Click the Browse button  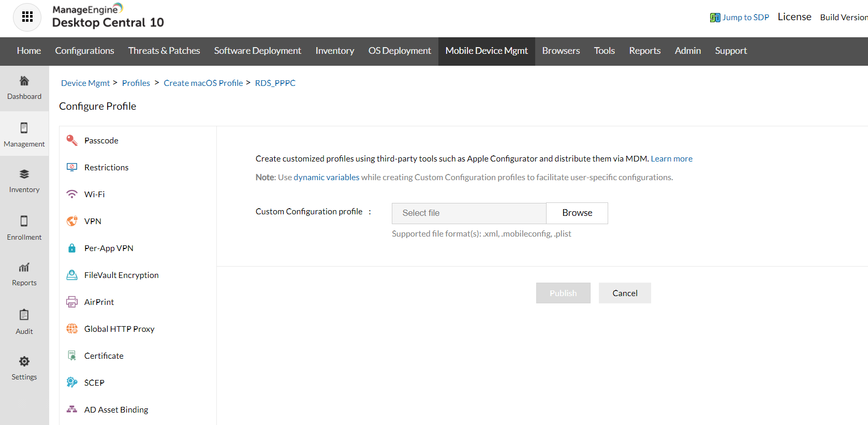(x=577, y=213)
